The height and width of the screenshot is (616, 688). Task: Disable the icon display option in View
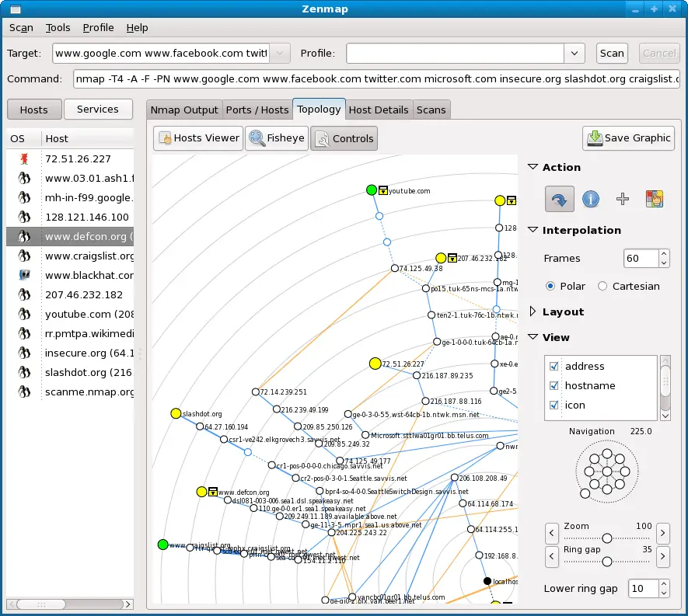(554, 404)
